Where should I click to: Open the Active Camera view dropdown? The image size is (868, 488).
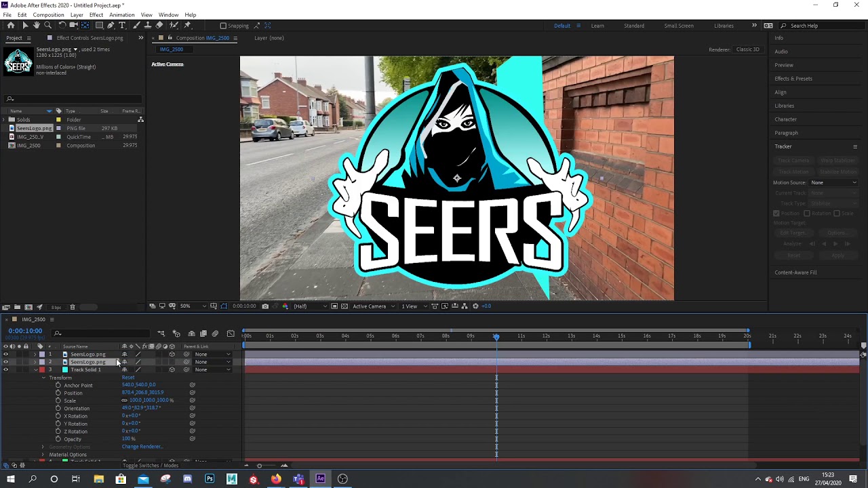click(x=374, y=306)
